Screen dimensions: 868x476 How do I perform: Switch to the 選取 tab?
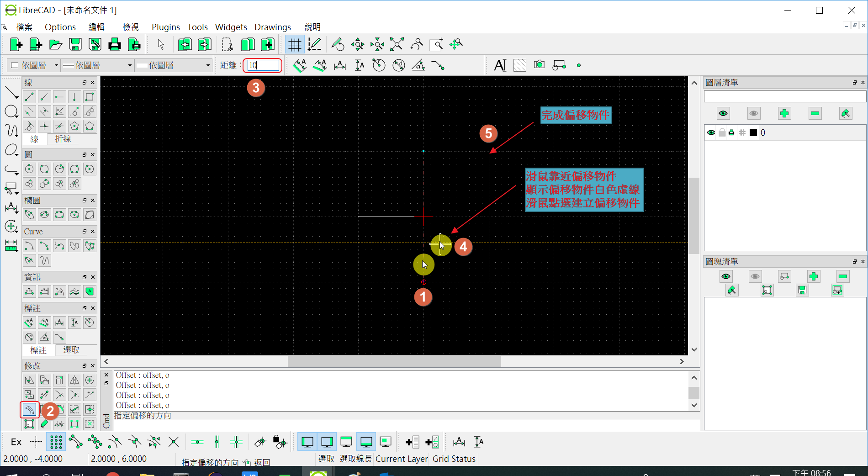pos(71,350)
